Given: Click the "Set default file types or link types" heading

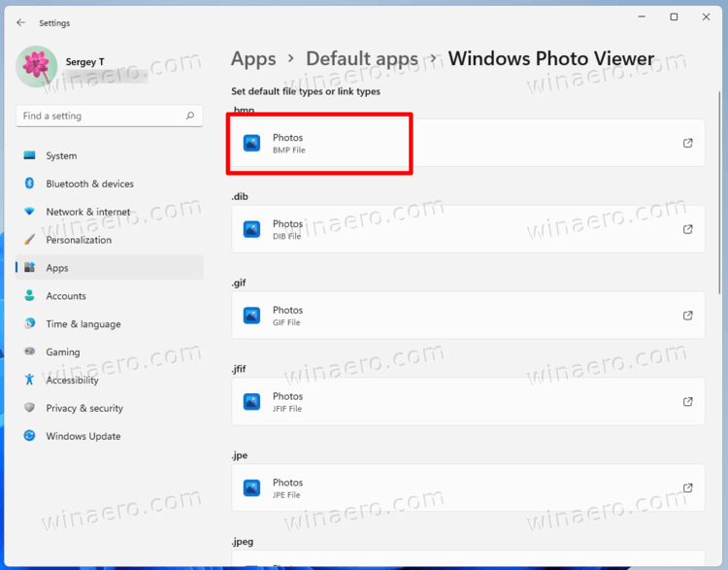Looking at the screenshot, I should [306, 91].
